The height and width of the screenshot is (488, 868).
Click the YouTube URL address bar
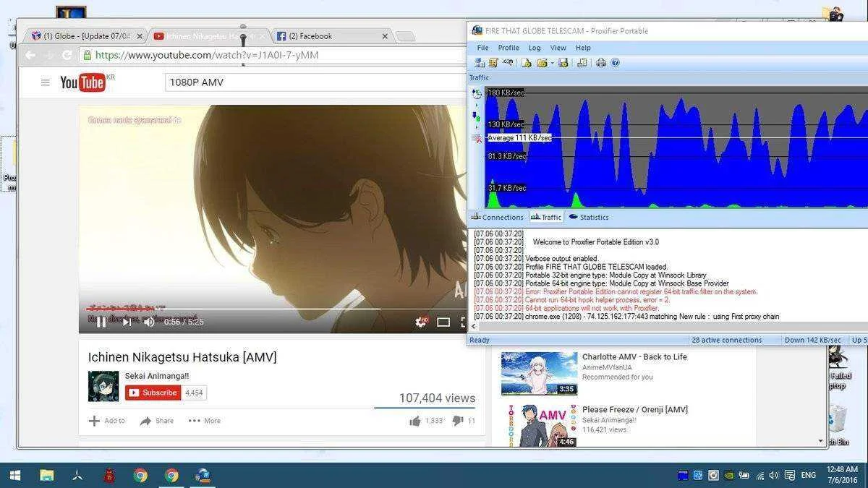[273, 55]
